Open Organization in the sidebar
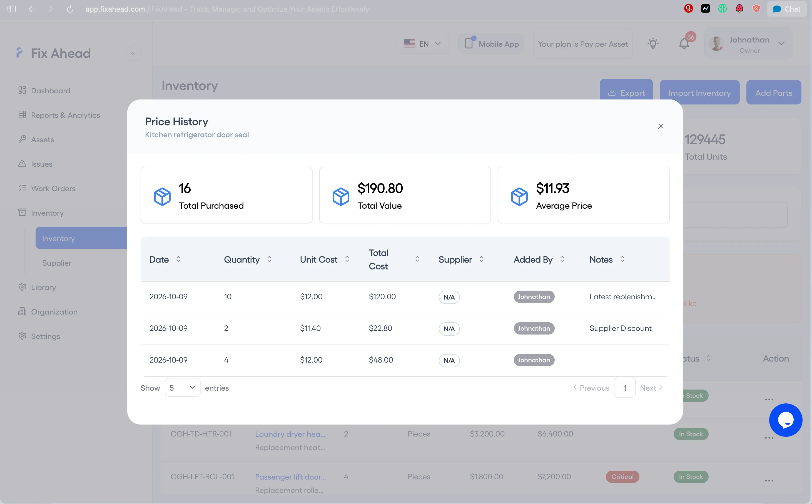The width and height of the screenshot is (812, 504). (48, 312)
